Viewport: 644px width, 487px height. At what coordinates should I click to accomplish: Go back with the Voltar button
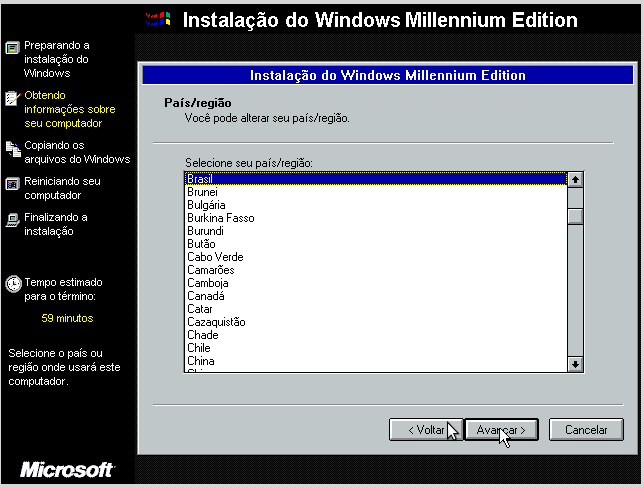pyautogui.click(x=426, y=430)
